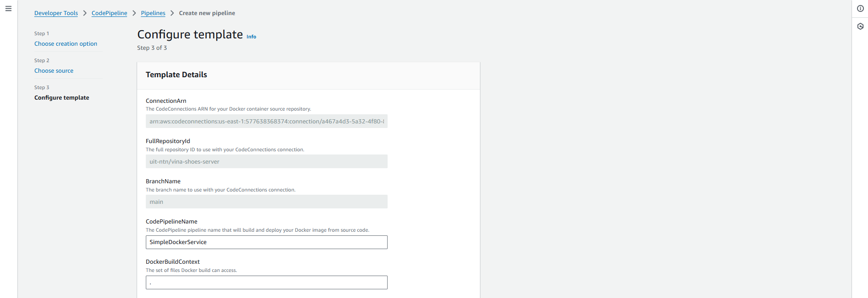868x298 pixels.
Task: Click the chevron after Pipelines breadcrumb
Action: pyautogui.click(x=172, y=13)
